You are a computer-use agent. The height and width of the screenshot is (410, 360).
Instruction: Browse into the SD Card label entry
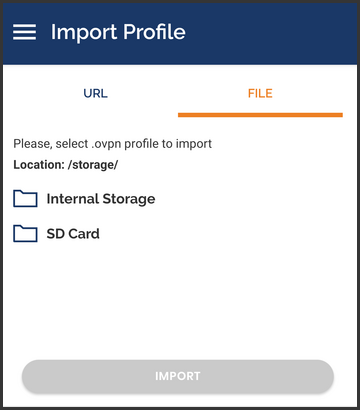[x=73, y=234]
